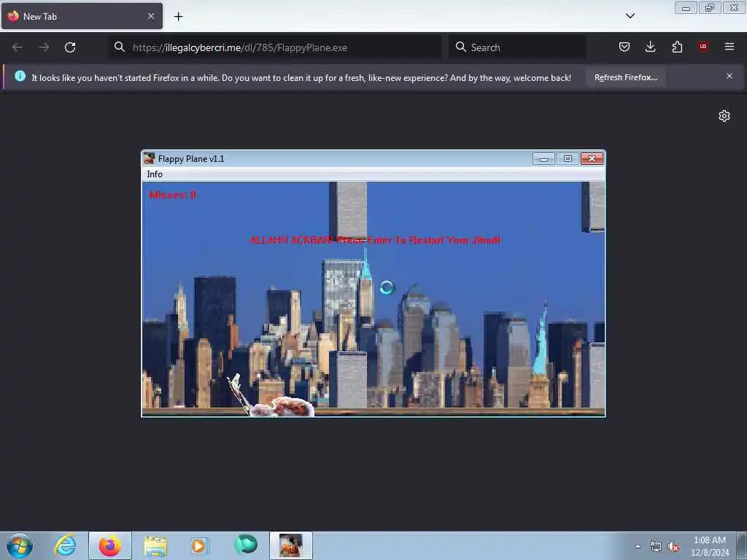Maximize the Flappy Plane window

coord(568,158)
